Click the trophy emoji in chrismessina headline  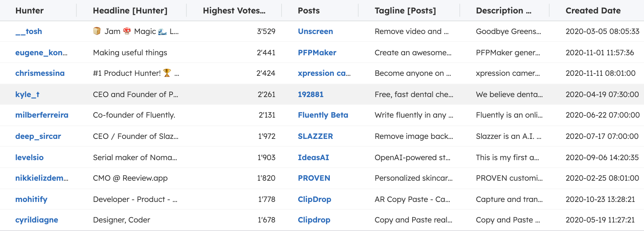167,73
